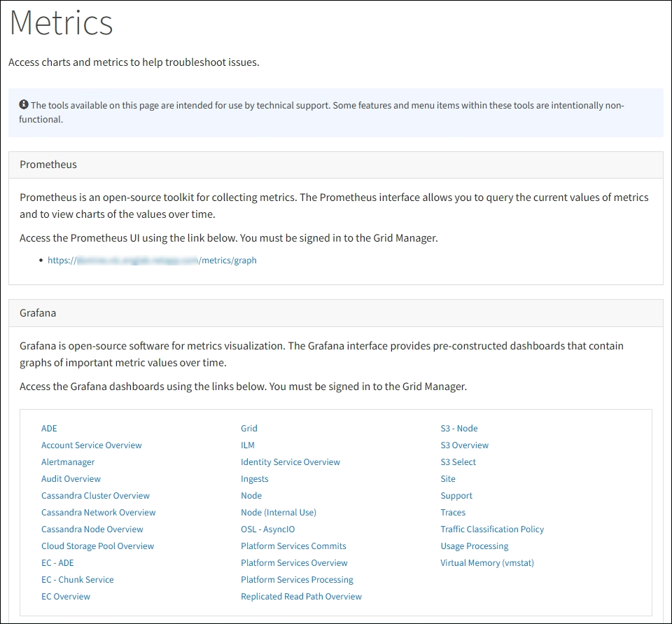Click the EC - Chunk Service link
672x624 pixels.
pos(77,580)
